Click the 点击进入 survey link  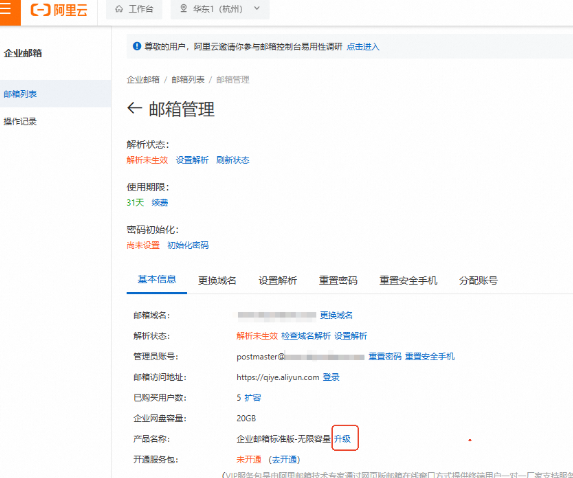click(x=363, y=46)
